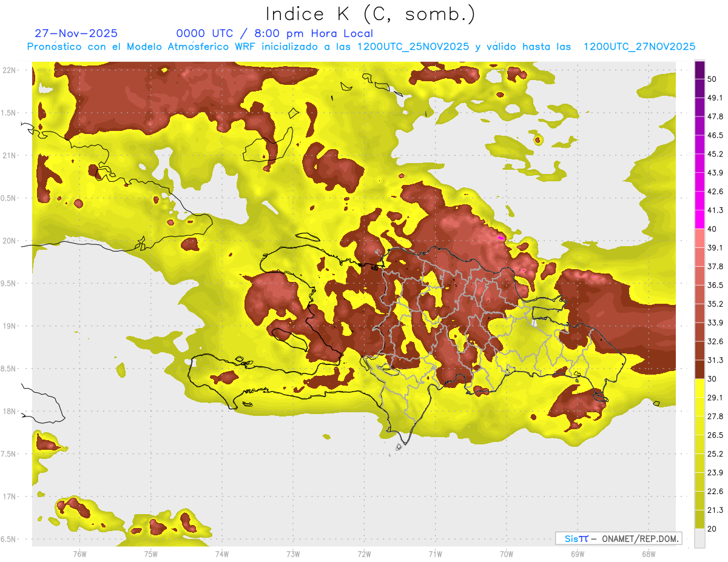Click the '69W' longitude label
This screenshot has height=562, width=728.
click(577, 554)
